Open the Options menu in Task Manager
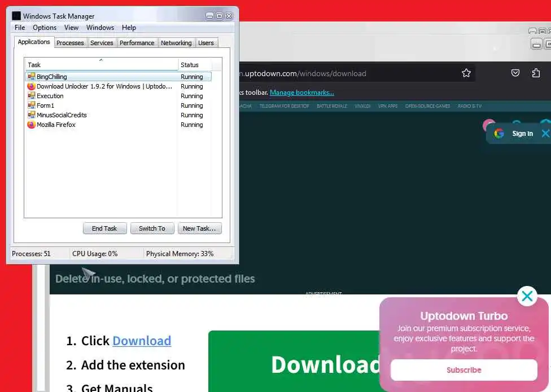Viewport: 551px width, 392px height. click(x=45, y=28)
